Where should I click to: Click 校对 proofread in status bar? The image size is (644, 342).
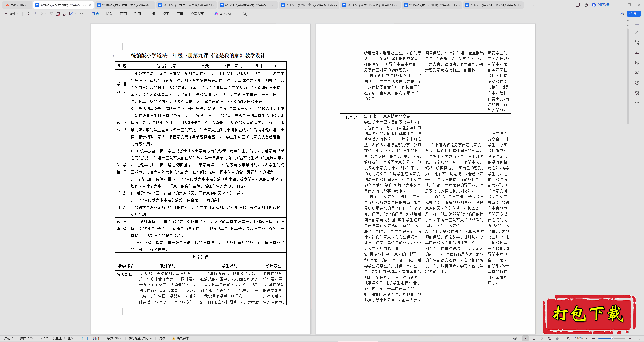[162, 338]
